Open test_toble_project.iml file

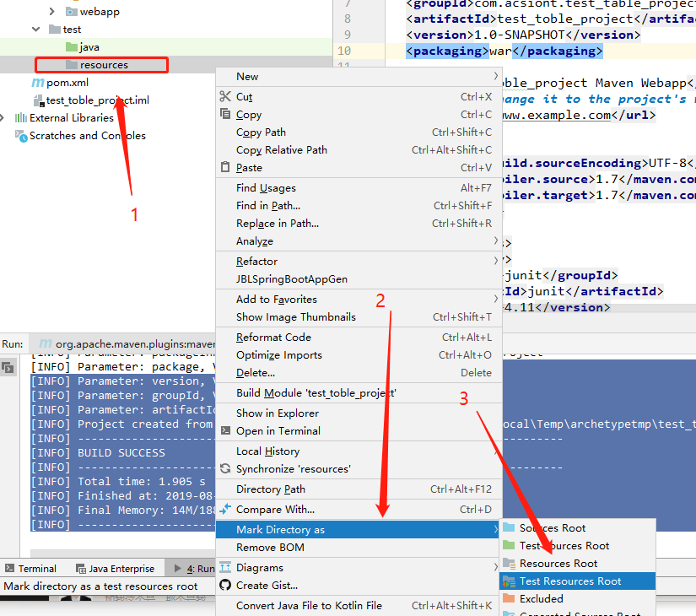91,100
